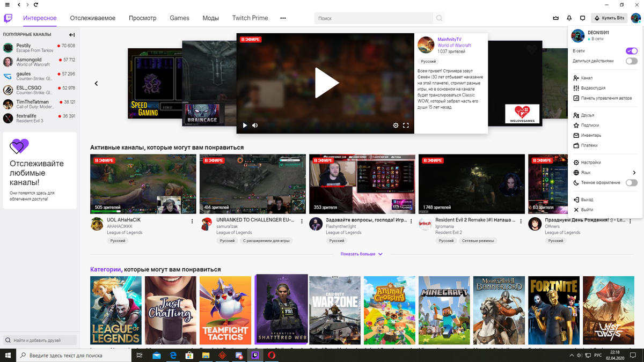Switch to Интересное tab
Image resolution: width=644 pixels, height=362 pixels.
pos(40,18)
